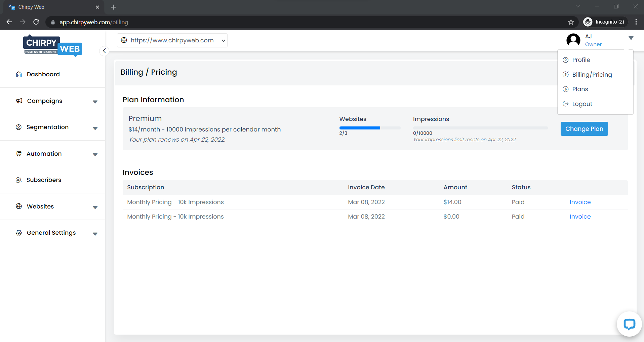Go back in browser history
Viewport: 644px width, 342px height.
[9, 22]
